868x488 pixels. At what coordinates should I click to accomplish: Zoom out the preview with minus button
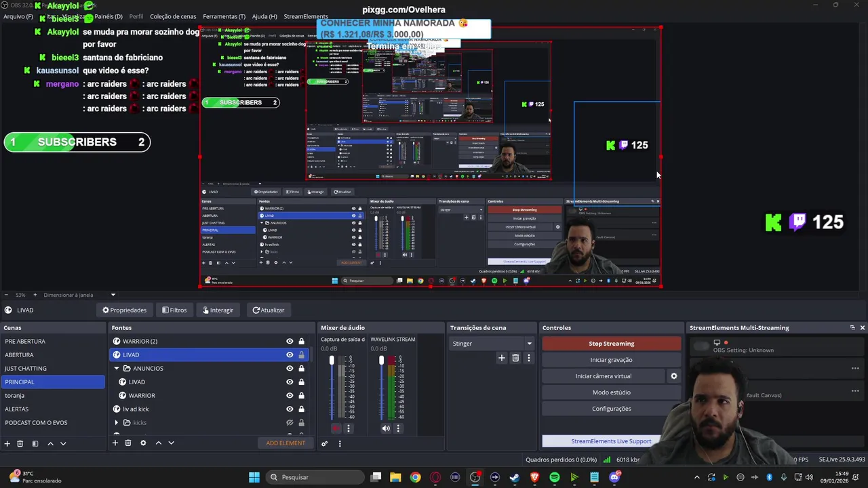(x=6, y=295)
